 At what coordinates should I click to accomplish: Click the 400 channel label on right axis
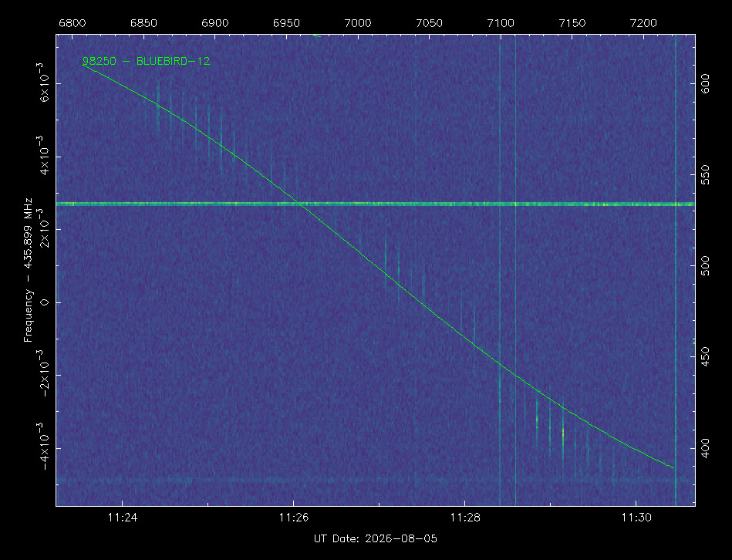[706, 448]
